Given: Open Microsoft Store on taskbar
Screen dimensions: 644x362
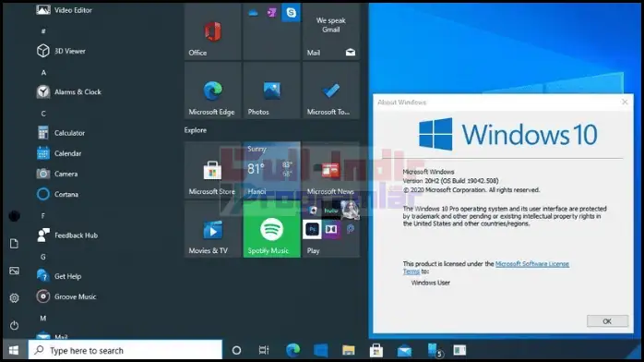Looking at the screenshot, I should 376,350.
